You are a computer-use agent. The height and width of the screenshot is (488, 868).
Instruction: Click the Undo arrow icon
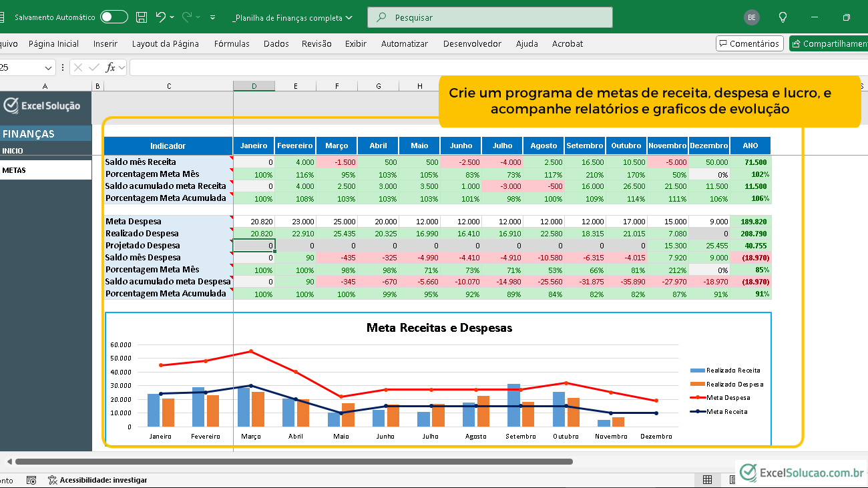(160, 17)
